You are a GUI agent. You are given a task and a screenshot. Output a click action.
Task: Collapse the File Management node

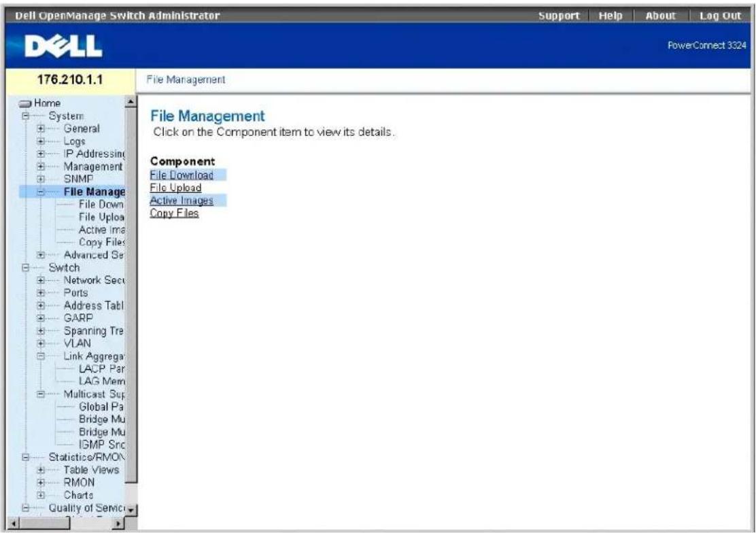[41, 192]
